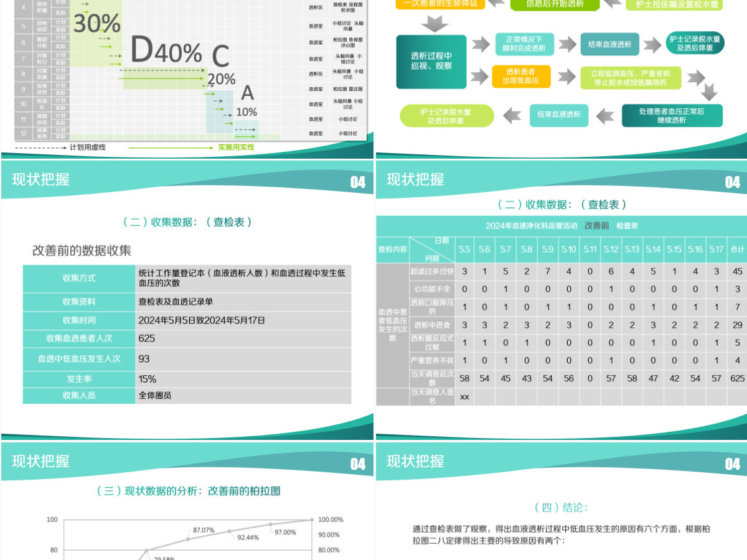
Task: Click the total 29 in the 合计 column
Action: [738, 325]
